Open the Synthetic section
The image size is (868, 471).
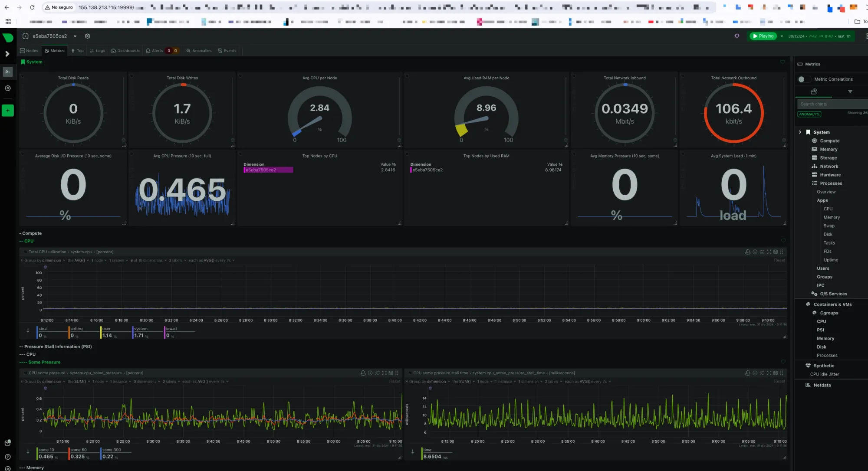tap(823, 366)
